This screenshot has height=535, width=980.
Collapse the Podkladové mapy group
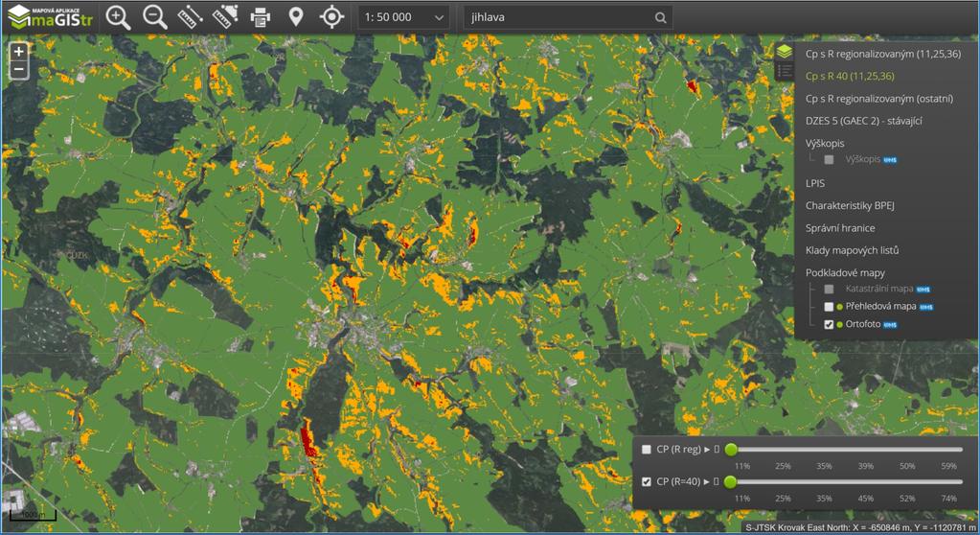pyautogui.click(x=845, y=273)
